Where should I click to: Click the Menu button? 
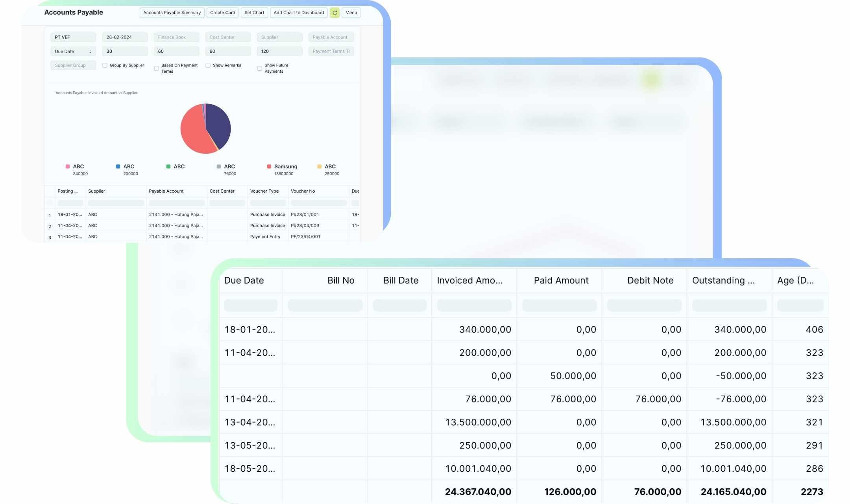[351, 13]
